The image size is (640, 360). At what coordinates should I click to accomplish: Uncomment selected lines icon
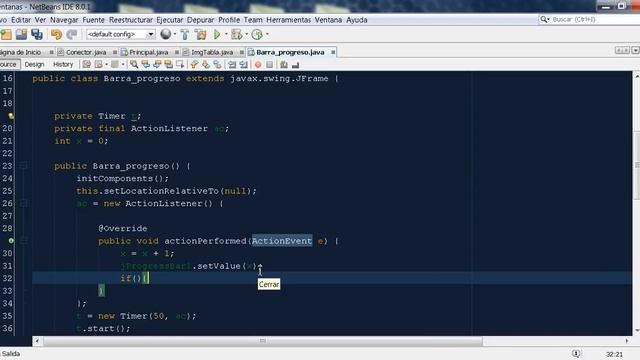(x=296, y=64)
